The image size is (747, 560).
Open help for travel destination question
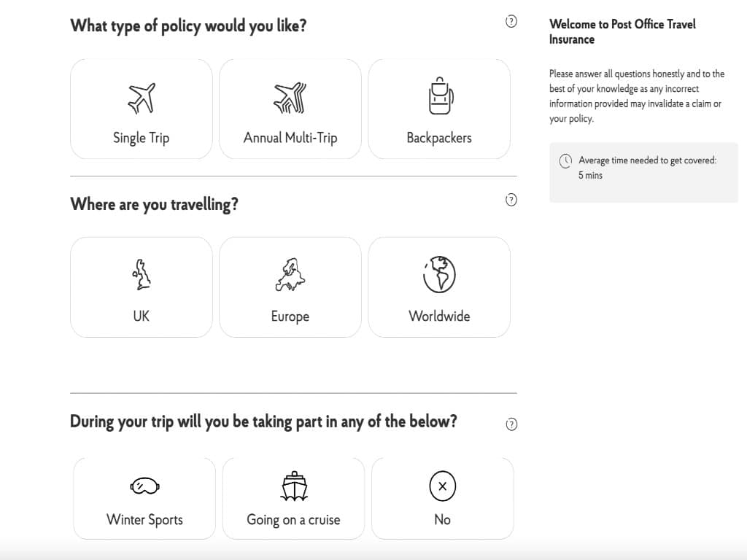click(511, 199)
